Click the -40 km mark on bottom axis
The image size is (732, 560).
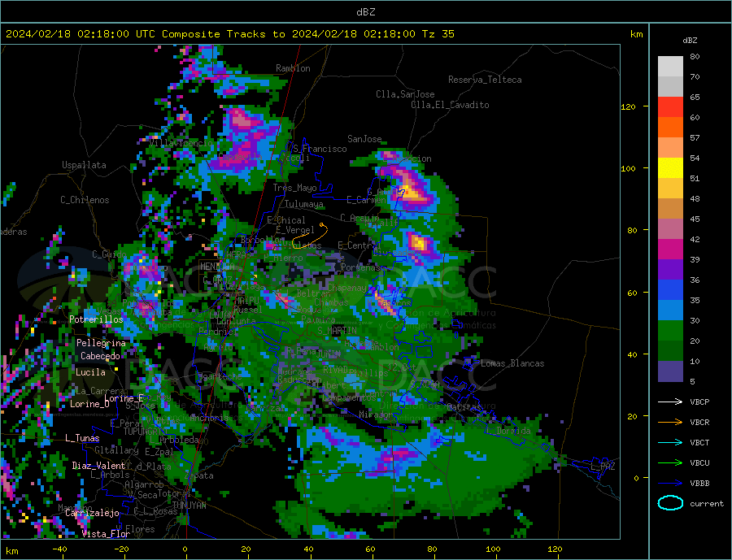point(59,549)
